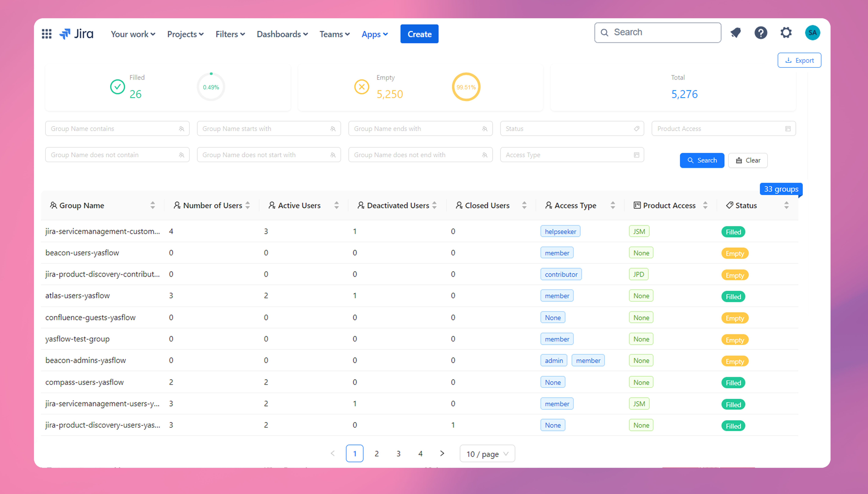Sort by Group Name column arrows
This screenshot has height=494, width=868.
point(153,205)
